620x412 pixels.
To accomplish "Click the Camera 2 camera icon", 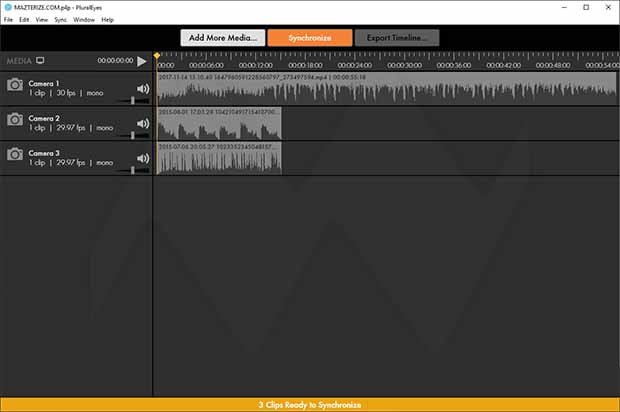I will pyautogui.click(x=15, y=119).
